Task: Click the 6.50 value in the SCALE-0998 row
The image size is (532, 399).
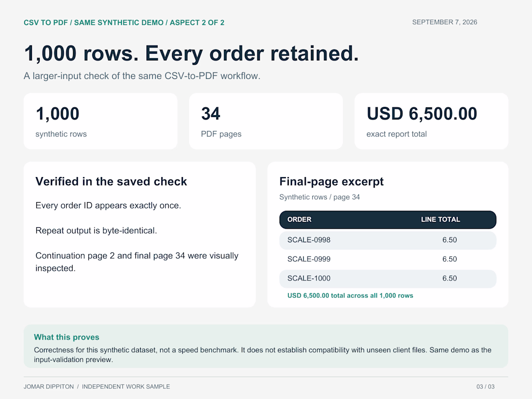Action: [450, 240]
